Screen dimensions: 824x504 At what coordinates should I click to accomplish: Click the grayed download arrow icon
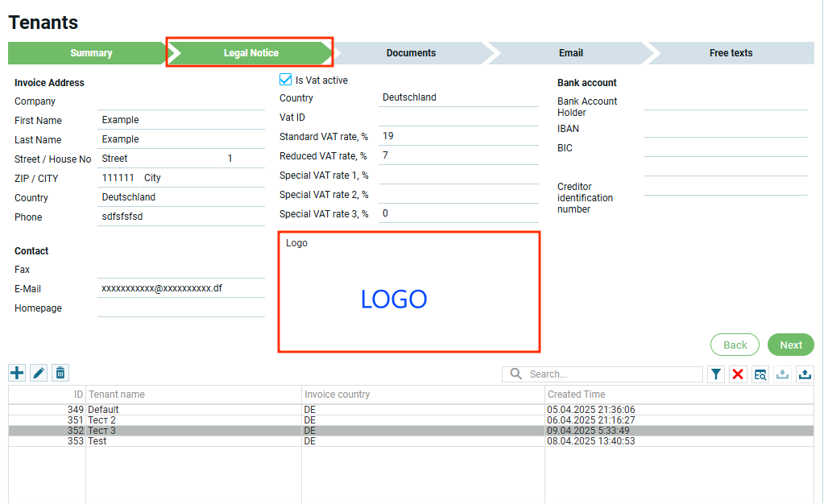(x=782, y=374)
